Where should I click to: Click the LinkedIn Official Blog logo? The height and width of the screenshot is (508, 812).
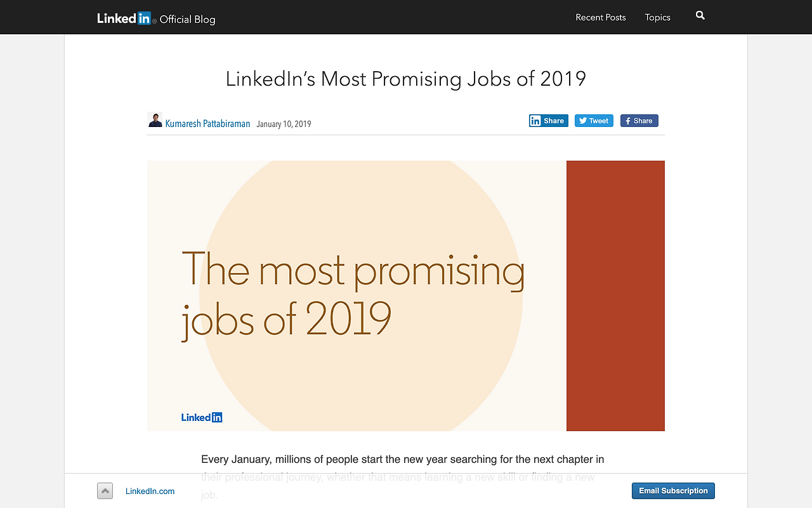[156, 18]
